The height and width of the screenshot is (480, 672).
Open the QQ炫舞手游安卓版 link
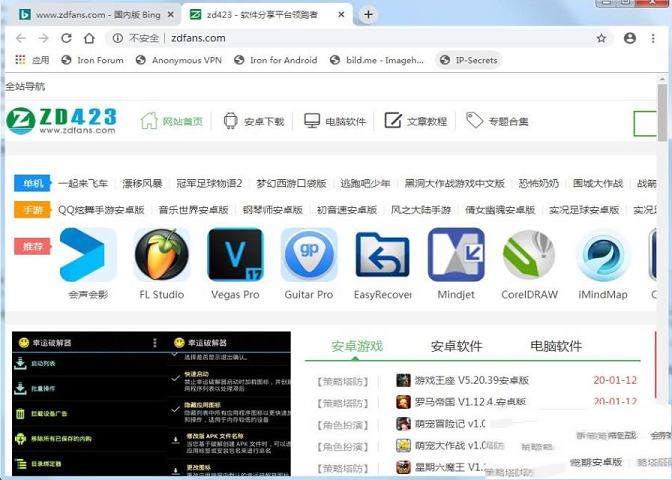[x=101, y=210]
